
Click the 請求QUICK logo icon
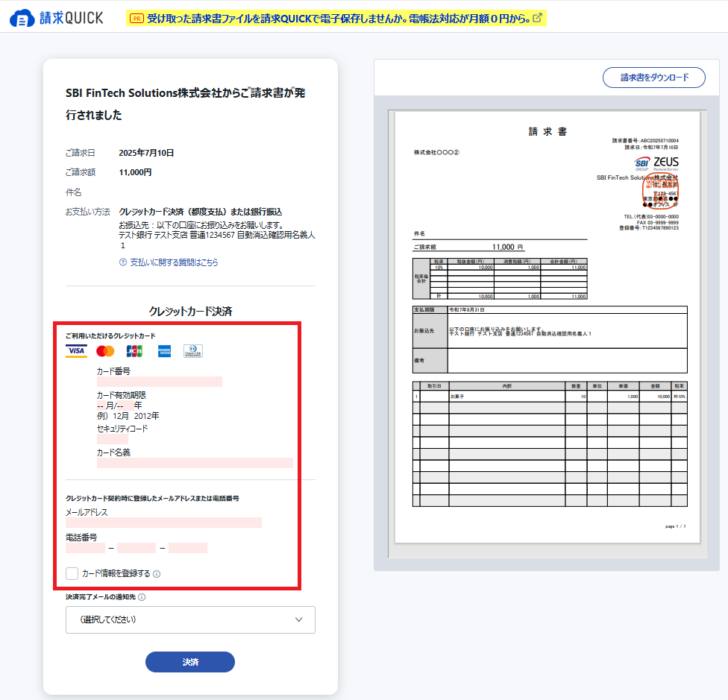pyautogui.click(x=21, y=18)
